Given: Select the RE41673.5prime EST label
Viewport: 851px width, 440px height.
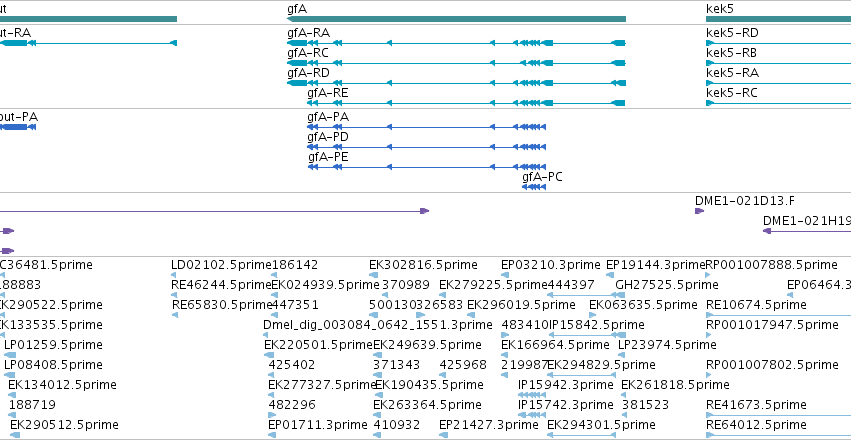Looking at the screenshot, I should click(756, 405).
